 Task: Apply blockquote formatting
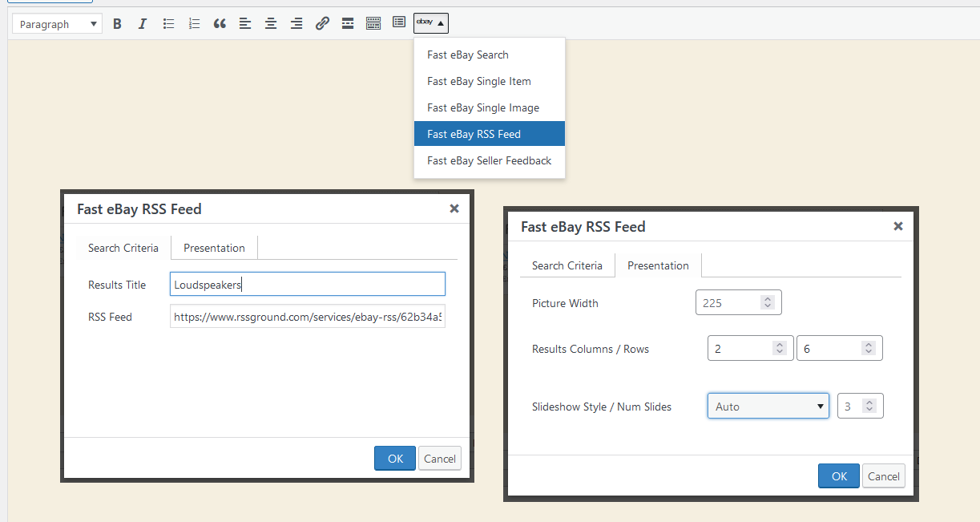220,24
